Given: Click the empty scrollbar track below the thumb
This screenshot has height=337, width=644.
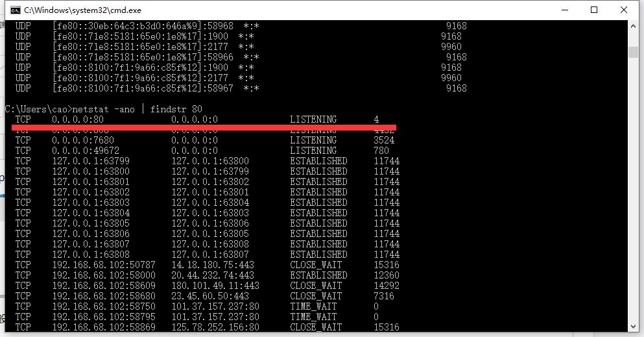Looking at the screenshot, I should tap(634, 195).
